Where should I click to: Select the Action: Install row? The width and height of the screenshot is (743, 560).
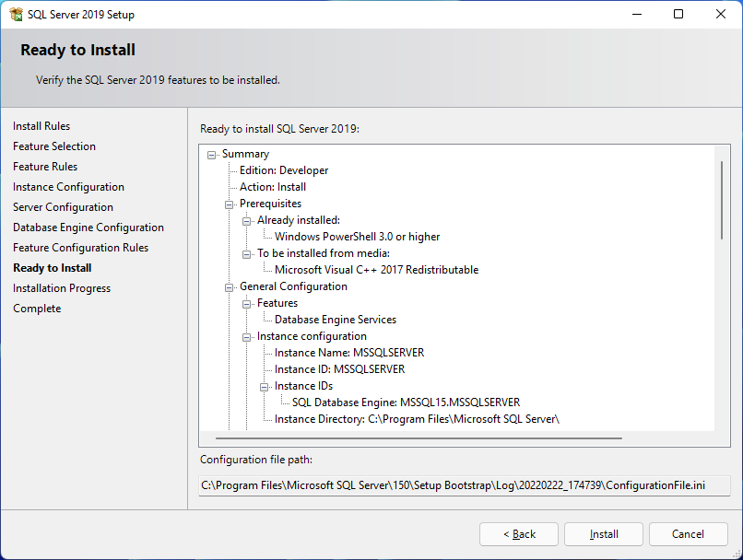point(273,187)
